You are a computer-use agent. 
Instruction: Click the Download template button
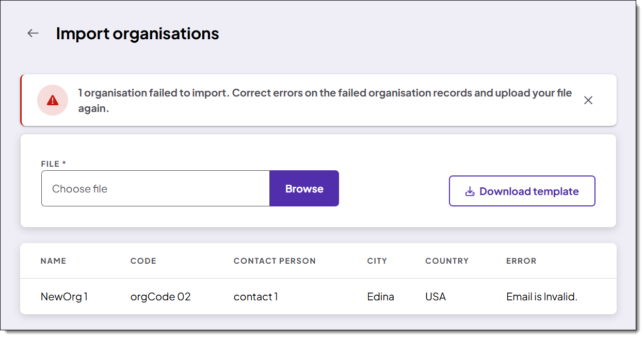coord(522,191)
